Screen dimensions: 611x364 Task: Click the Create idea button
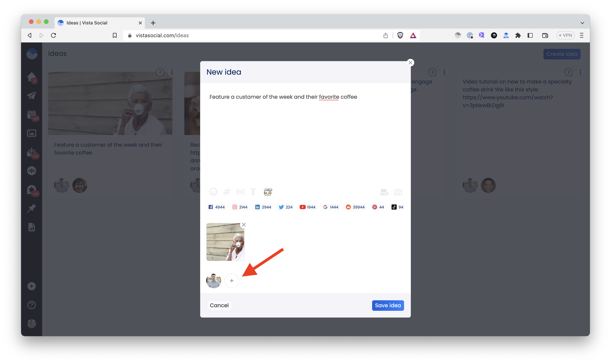coord(562,54)
